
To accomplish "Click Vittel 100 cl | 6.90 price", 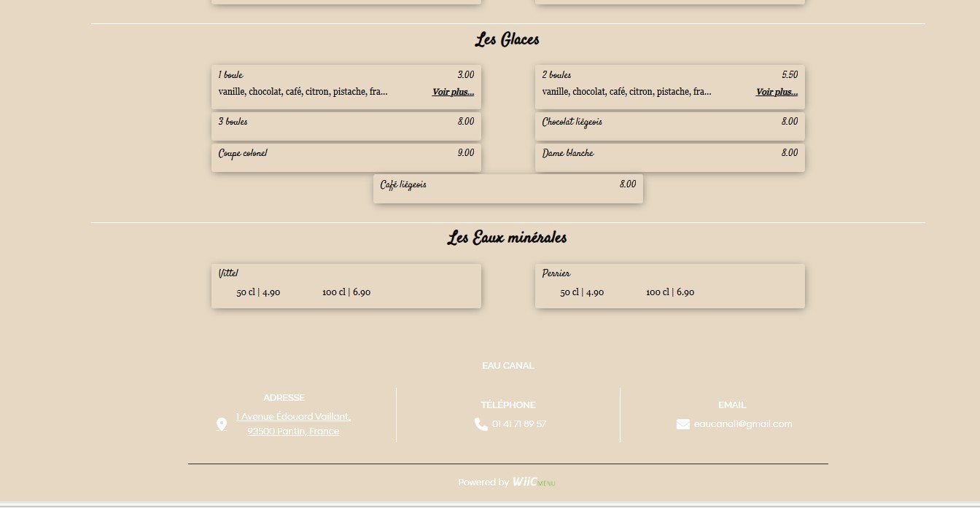I will point(346,292).
